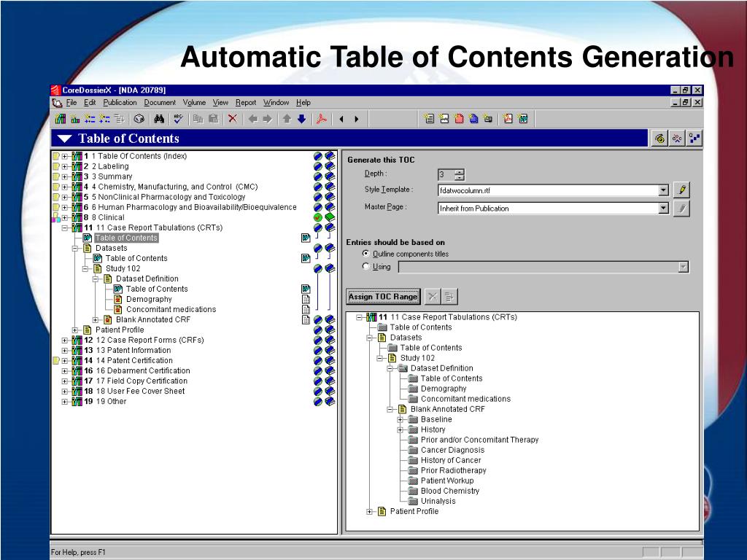Click the pencil icon beside Master Page
The height and width of the screenshot is (560, 747).
click(x=682, y=208)
